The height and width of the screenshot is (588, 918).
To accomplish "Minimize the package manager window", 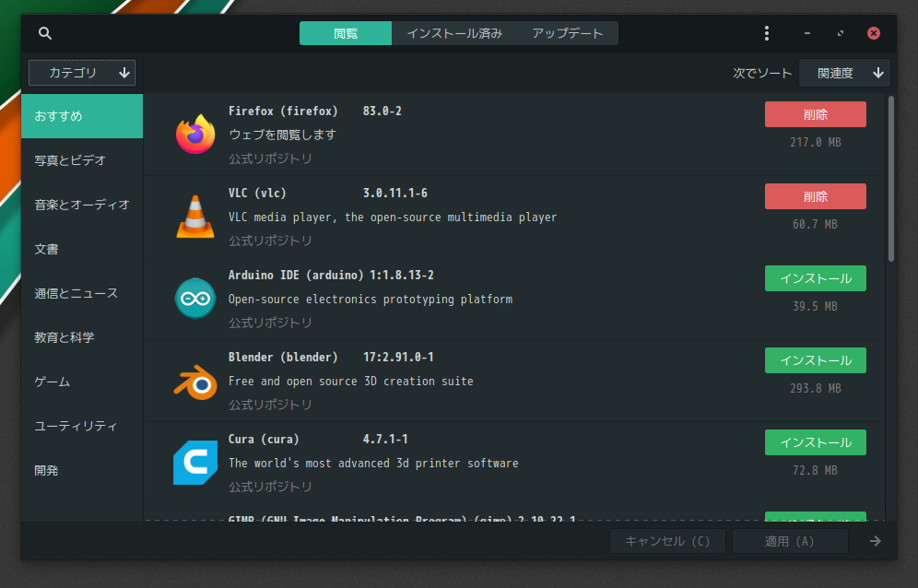I will [x=807, y=33].
